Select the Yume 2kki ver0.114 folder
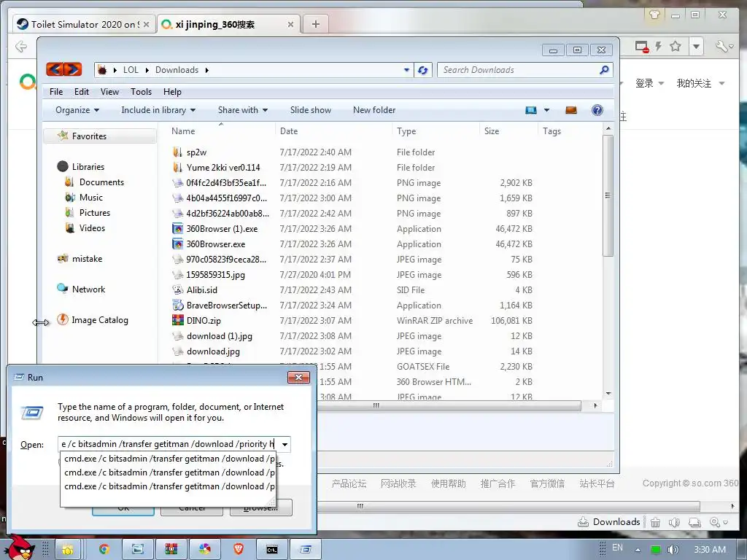 tap(223, 168)
